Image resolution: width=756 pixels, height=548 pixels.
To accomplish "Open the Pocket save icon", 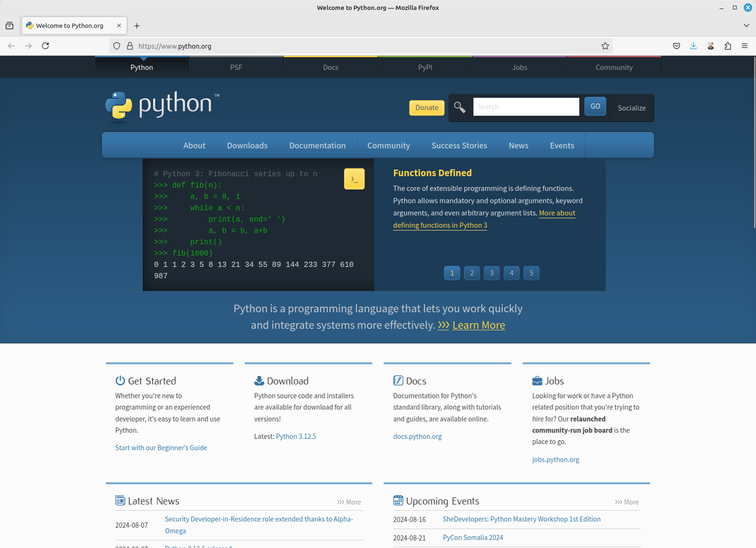I will pyautogui.click(x=677, y=46).
